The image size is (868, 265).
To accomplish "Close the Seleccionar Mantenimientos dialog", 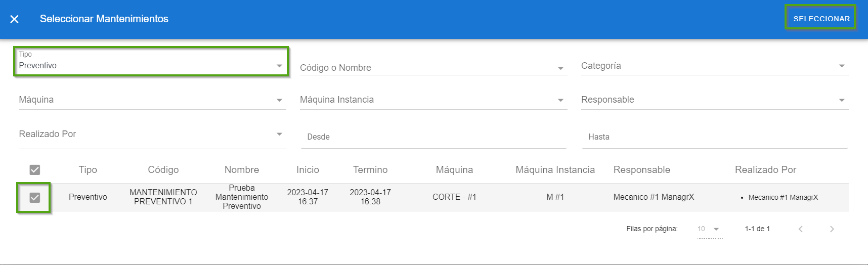I will pyautogui.click(x=14, y=19).
